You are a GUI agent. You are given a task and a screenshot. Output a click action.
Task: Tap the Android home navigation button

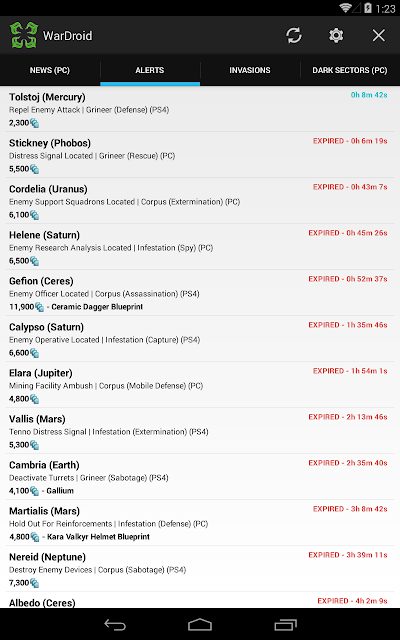[200, 624]
